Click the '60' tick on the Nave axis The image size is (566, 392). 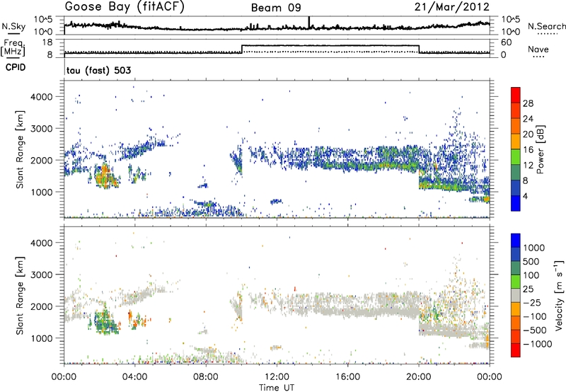click(x=507, y=42)
